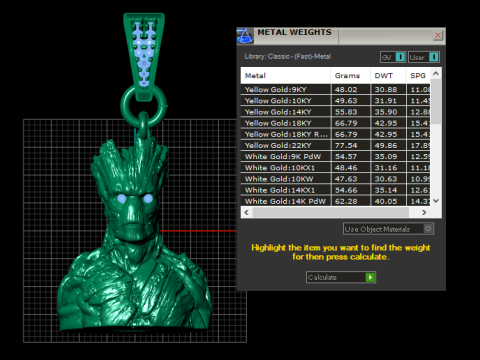Close the Metal Weights panel
Screen dimensions: 480x360
[438, 35]
